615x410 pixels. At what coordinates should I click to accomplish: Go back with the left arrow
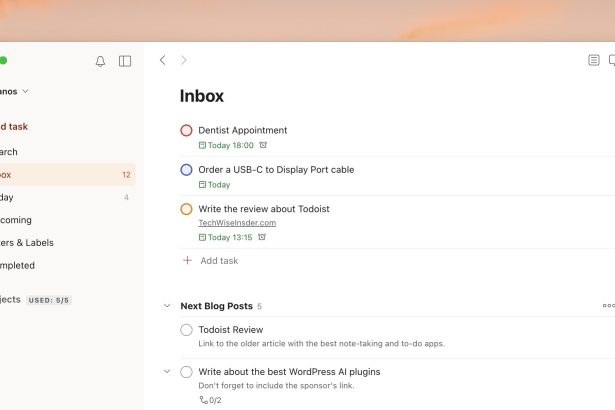click(x=163, y=60)
